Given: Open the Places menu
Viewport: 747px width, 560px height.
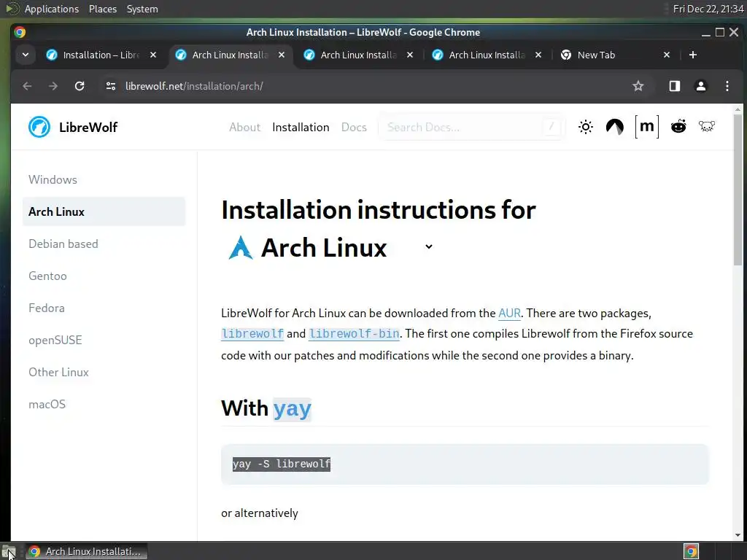Looking at the screenshot, I should 102,9.
